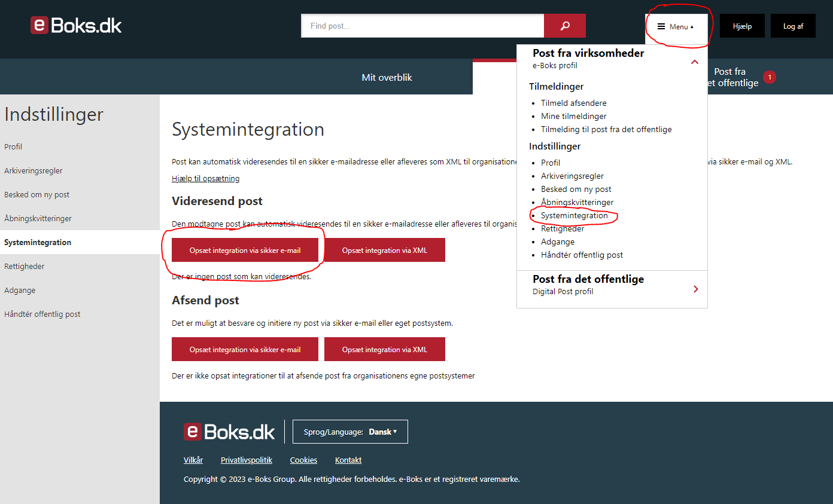Switch to the Mit overblik tab

387,77
